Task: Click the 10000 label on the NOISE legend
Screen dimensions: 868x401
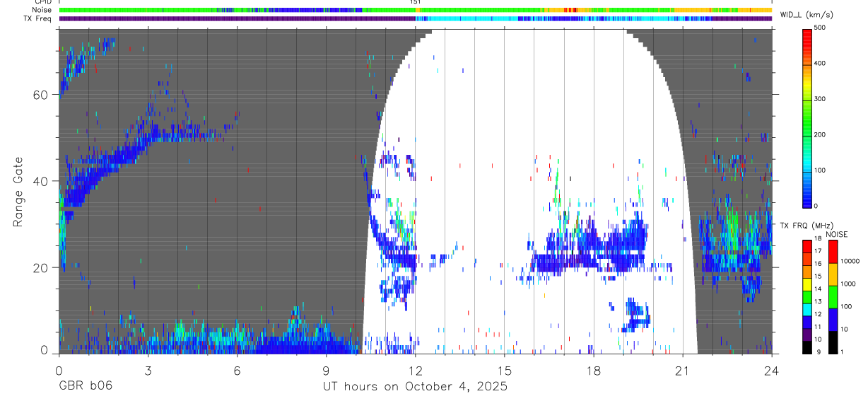Action: click(x=850, y=261)
